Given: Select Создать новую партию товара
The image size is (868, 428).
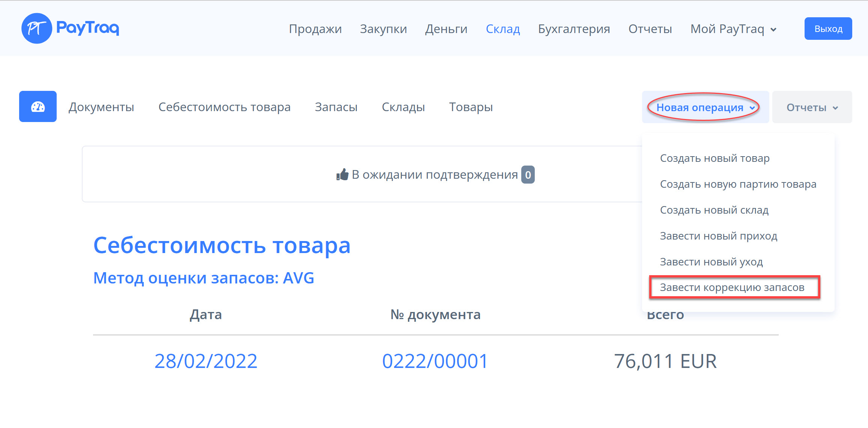Looking at the screenshot, I should point(738,184).
